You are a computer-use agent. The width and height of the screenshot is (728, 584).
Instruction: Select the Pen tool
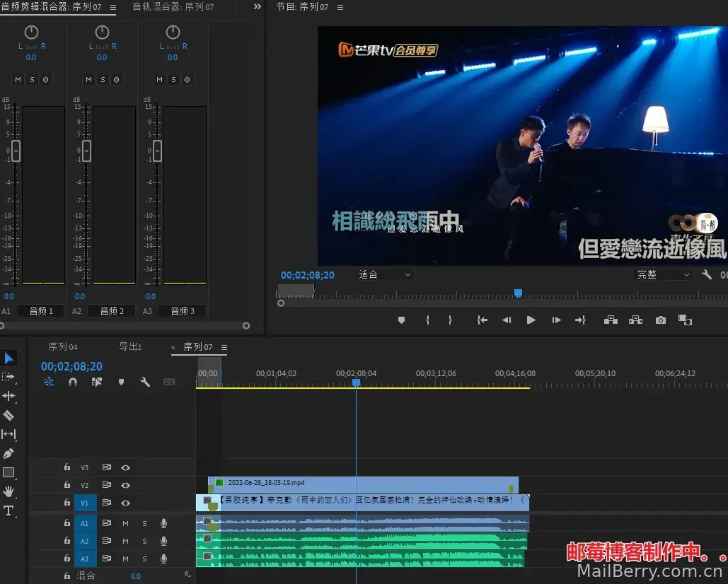[x=8, y=453]
